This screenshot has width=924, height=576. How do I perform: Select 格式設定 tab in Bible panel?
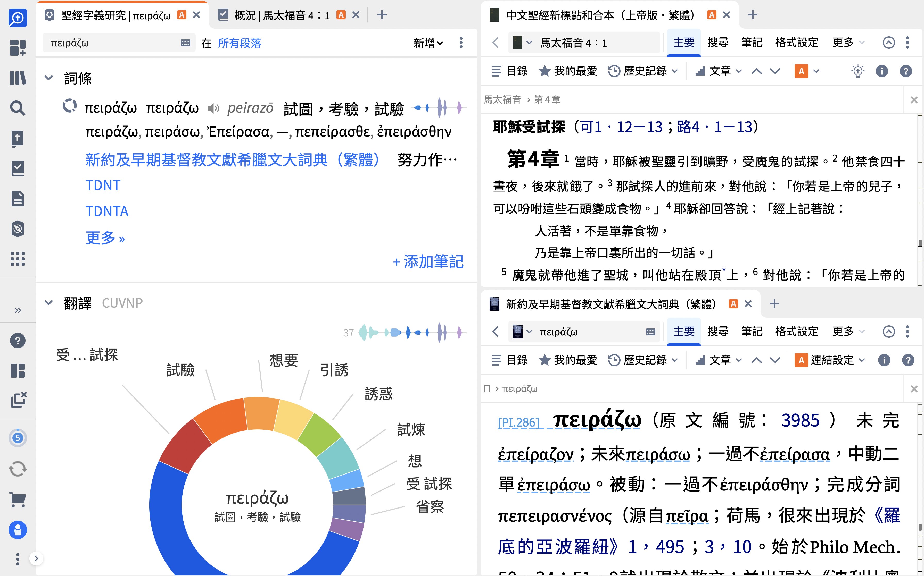[797, 43]
